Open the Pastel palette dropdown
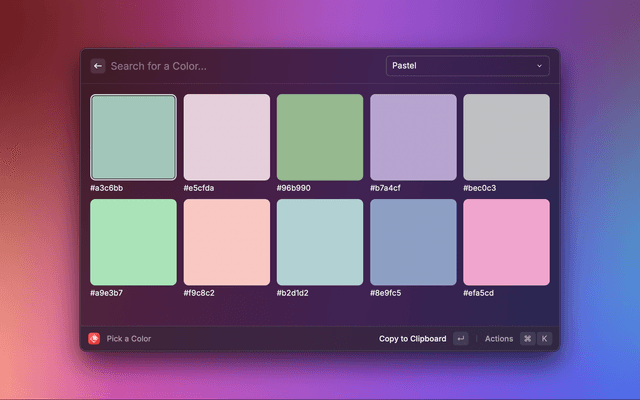Image resolution: width=640 pixels, height=400 pixels. click(x=466, y=66)
